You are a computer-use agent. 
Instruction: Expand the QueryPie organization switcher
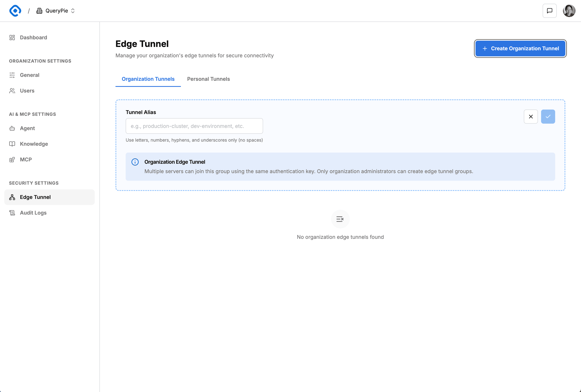56,11
